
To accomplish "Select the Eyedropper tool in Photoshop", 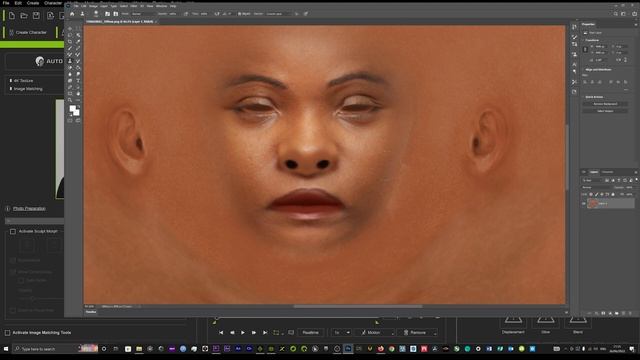I will click(78, 42).
